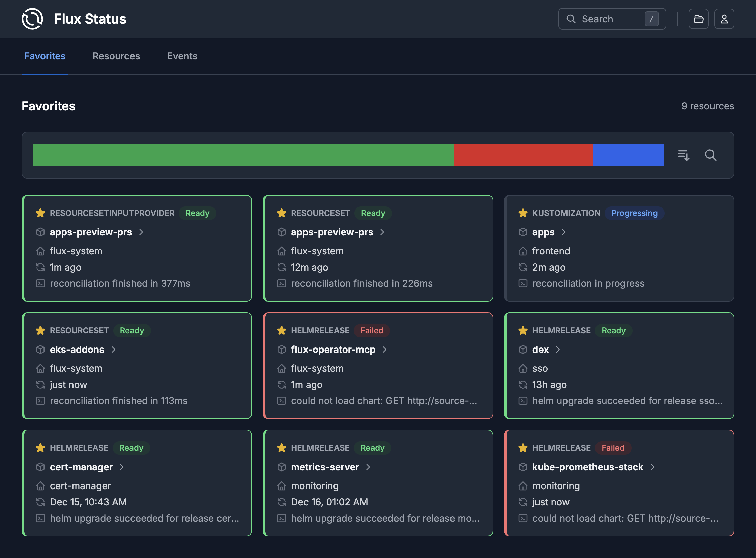Expand the metrics-server chevron arrow

coord(368,467)
